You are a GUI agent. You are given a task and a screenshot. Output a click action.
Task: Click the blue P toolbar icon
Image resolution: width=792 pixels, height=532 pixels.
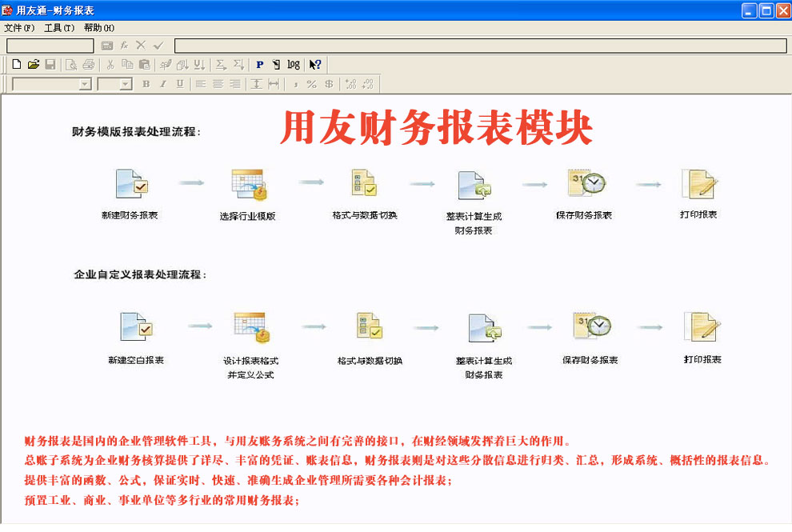[260, 65]
